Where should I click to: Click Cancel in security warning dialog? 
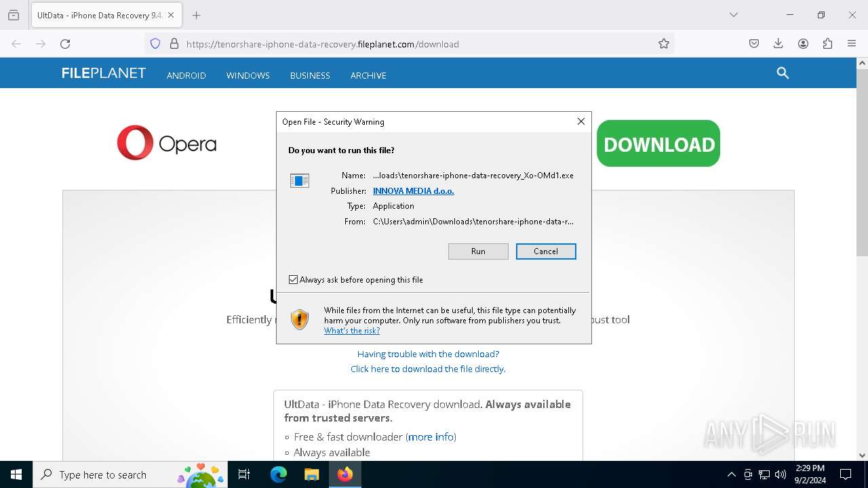click(546, 251)
